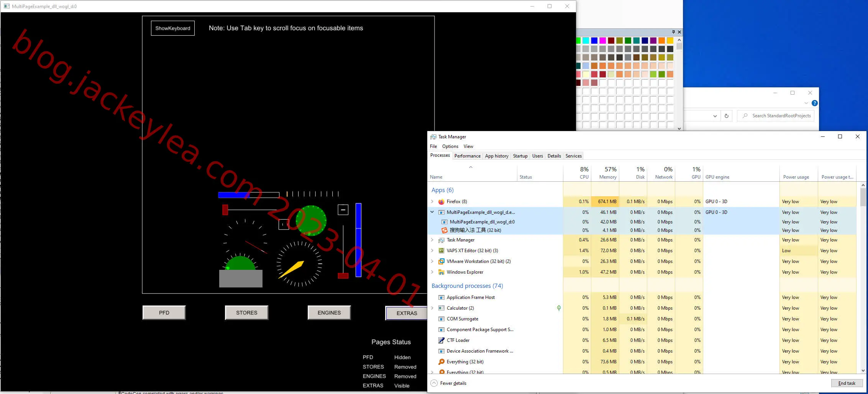
Task: Pick the cyan swatch in the color palette
Action: [586, 41]
